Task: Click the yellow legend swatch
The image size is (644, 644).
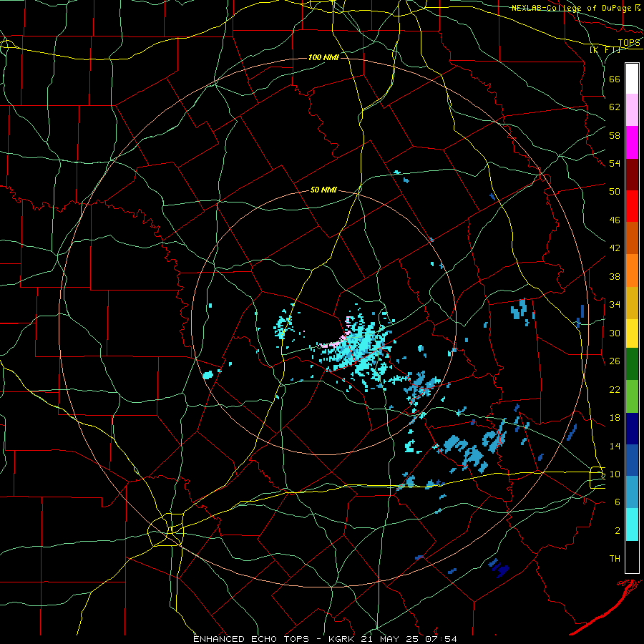Action: (632, 333)
